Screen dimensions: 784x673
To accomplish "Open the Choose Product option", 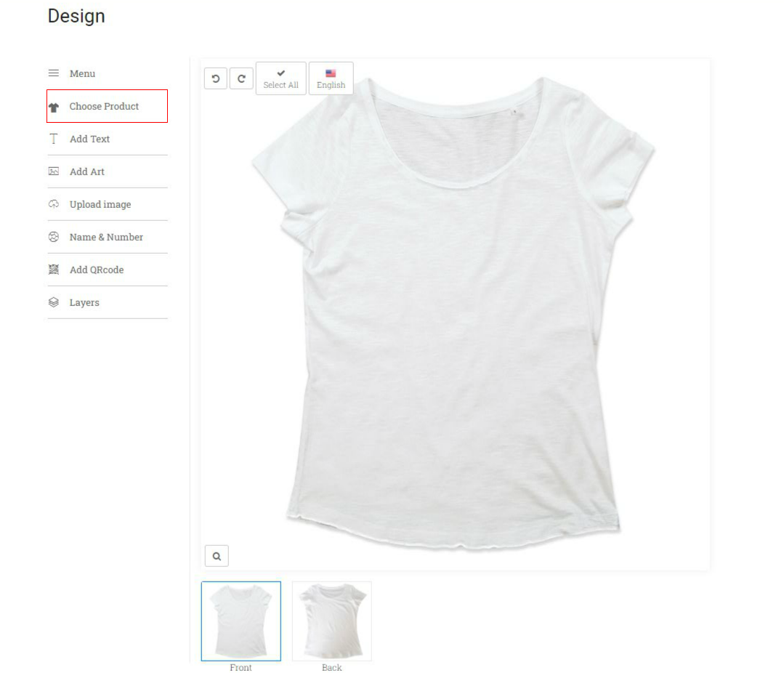I will pyautogui.click(x=108, y=106).
